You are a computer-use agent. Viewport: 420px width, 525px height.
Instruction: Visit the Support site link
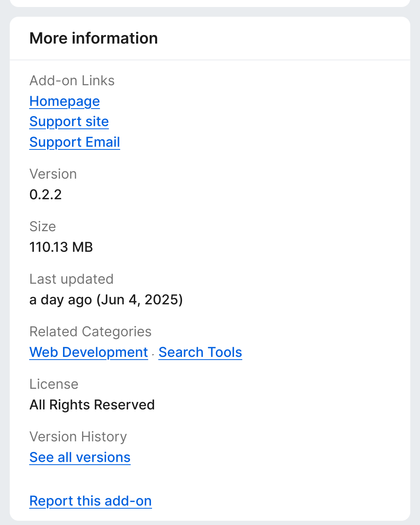(x=69, y=121)
